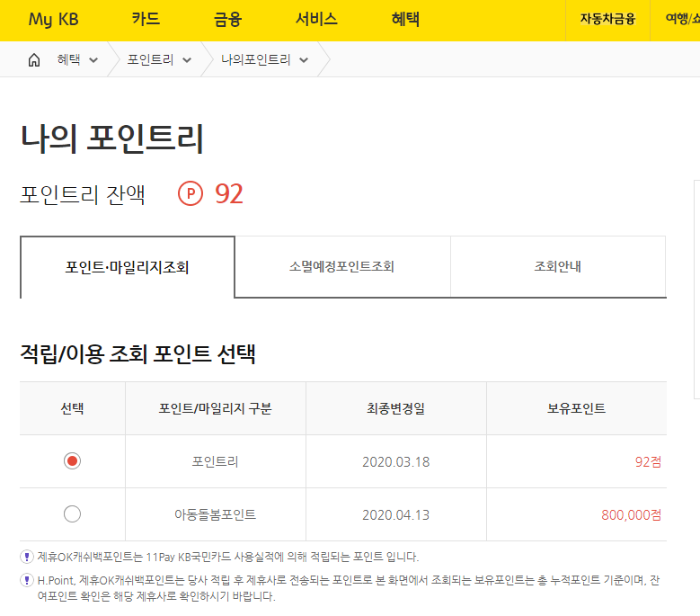This screenshot has height=616, width=700.
Task: Click the 보유포인트 column header
Action: (x=576, y=408)
